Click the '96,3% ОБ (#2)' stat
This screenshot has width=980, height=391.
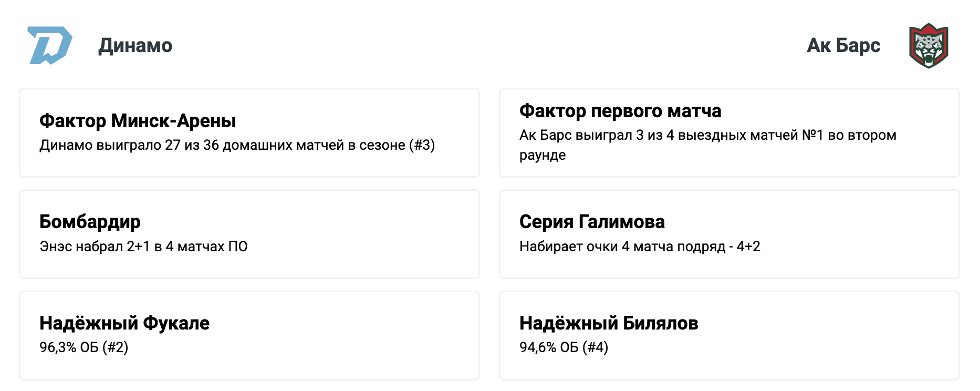point(84,347)
